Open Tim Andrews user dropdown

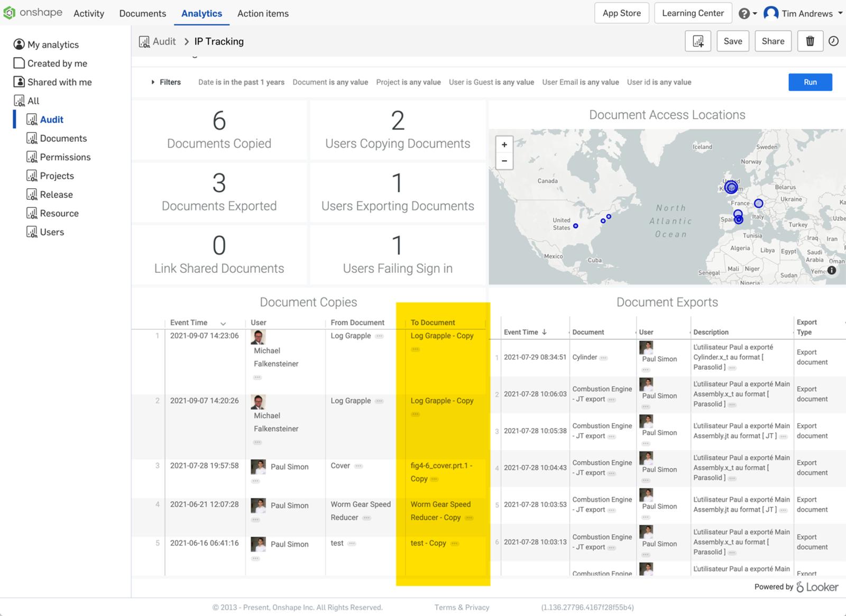point(803,14)
